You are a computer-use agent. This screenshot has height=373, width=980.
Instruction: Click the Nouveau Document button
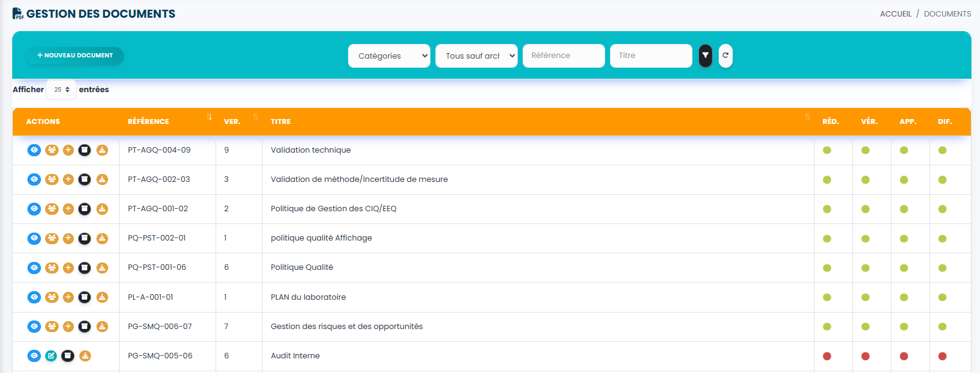coord(75,56)
